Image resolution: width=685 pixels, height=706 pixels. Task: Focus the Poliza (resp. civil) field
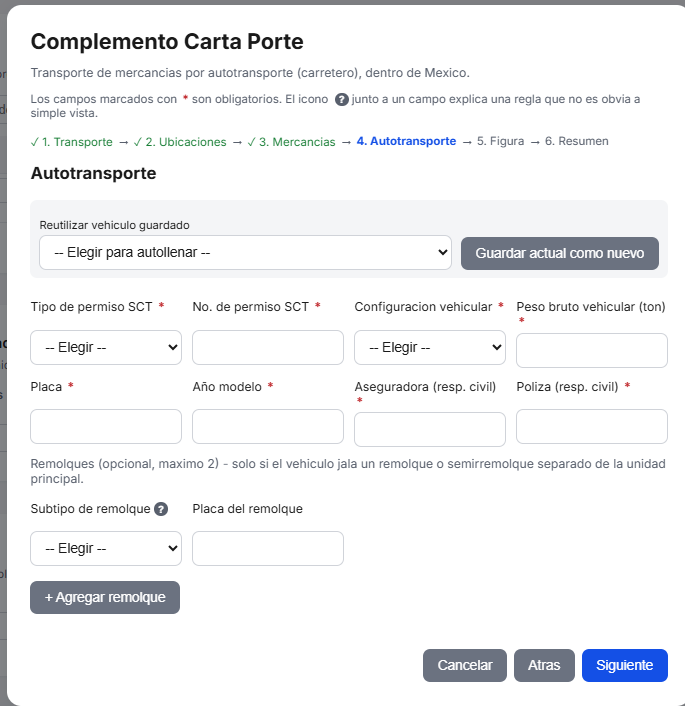592,426
